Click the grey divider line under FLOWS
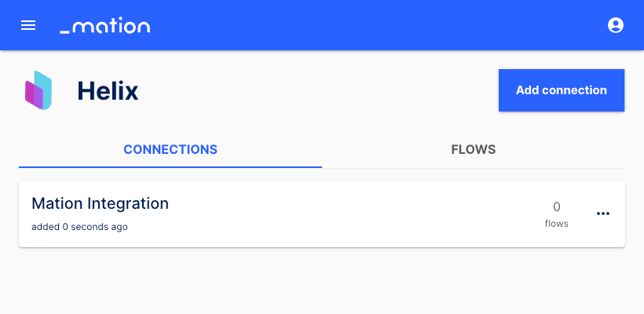The height and width of the screenshot is (314, 644). [x=474, y=168]
